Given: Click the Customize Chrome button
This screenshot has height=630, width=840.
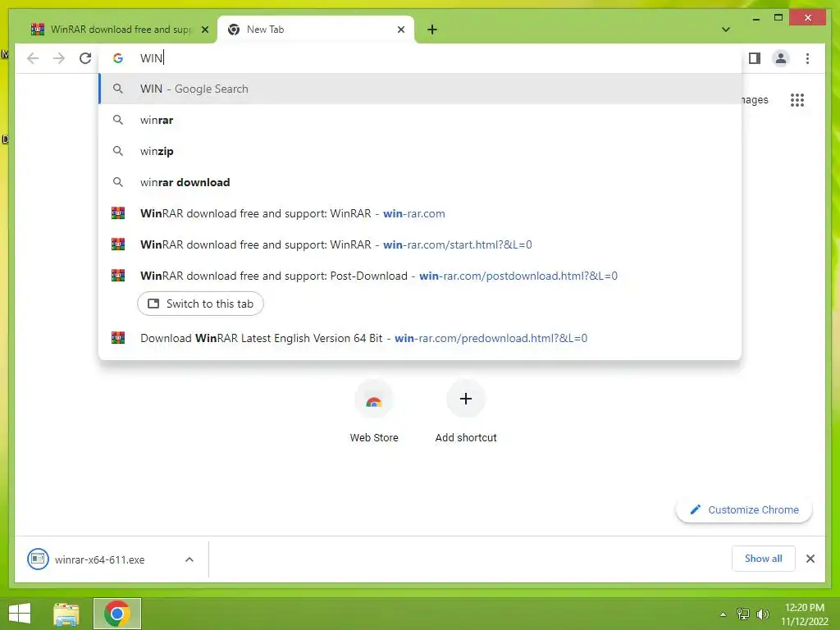Looking at the screenshot, I should click(x=744, y=510).
